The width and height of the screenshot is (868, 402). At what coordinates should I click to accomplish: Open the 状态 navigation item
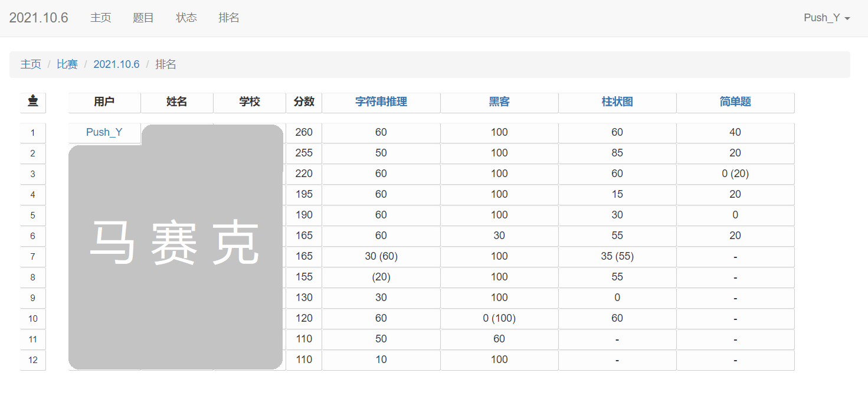click(186, 18)
